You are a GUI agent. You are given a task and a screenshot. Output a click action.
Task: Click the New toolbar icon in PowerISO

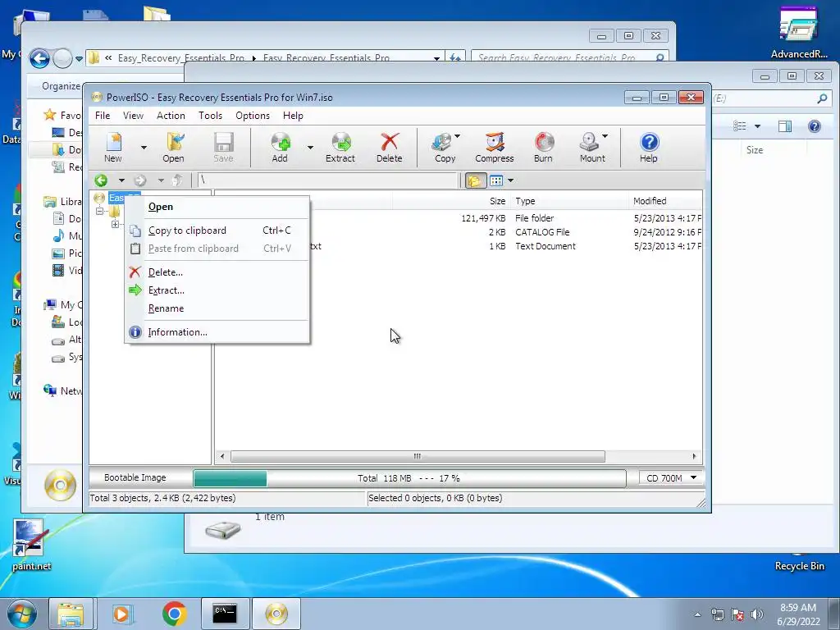point(113,148)
